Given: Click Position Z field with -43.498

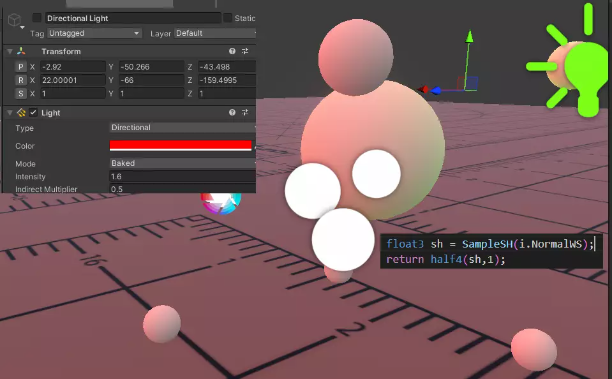Looking at the screenshot, I should point(227,67).
